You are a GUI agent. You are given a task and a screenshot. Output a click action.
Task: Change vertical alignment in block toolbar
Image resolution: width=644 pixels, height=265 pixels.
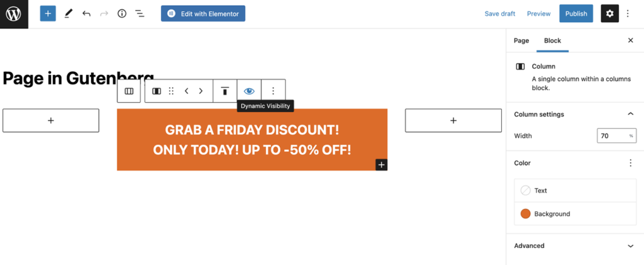coord(225,91)
